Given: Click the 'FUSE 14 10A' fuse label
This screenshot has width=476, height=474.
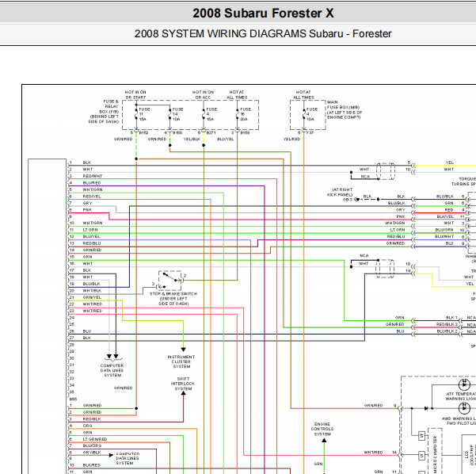Looking at the screenshot, I should (178, 114).
